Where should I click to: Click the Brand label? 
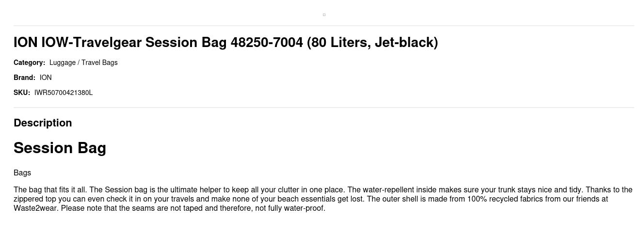tap(24, 78)
